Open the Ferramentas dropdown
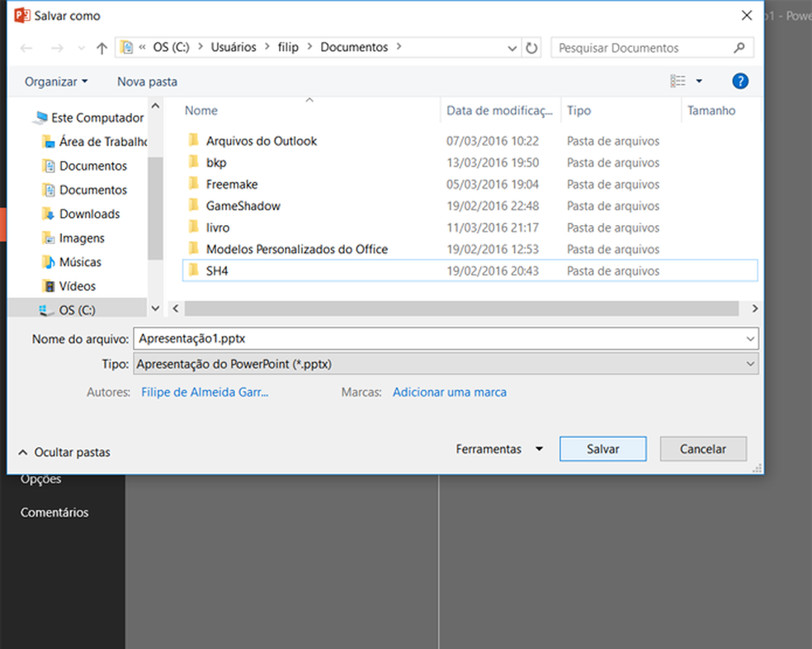Screen dimensions: 812x649 point(499,449)
